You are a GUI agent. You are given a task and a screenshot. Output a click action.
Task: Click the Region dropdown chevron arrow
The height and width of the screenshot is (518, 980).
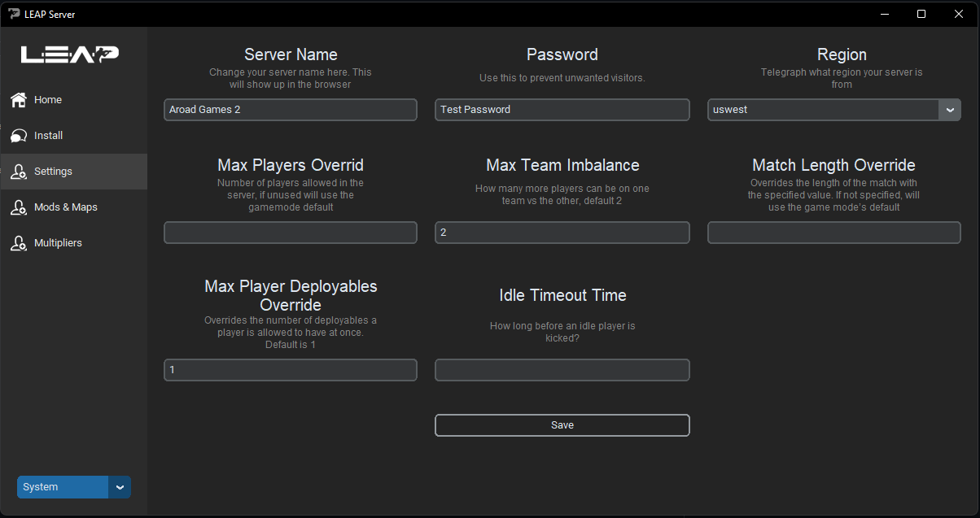tap(951, 109)
